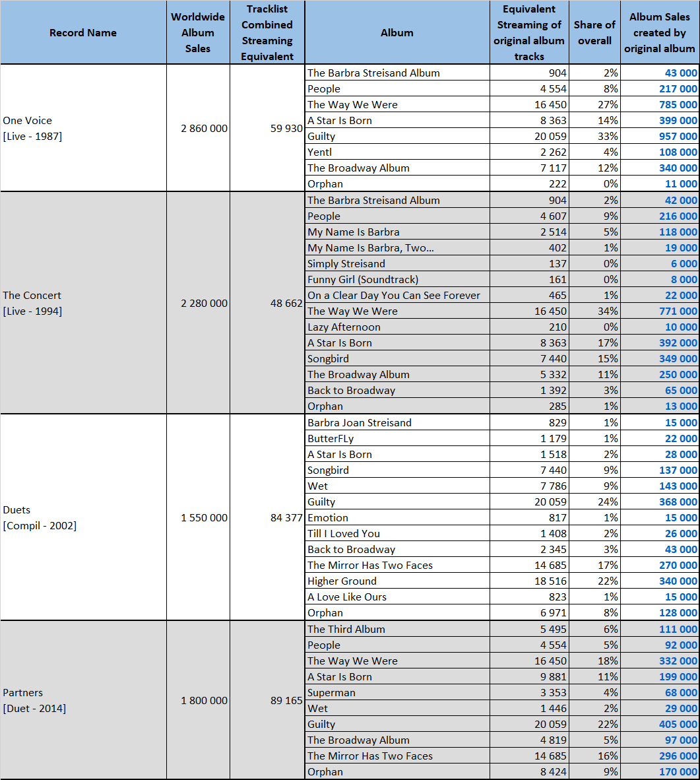
Task: Click album sales value 6 000
Action: (660, 264)
